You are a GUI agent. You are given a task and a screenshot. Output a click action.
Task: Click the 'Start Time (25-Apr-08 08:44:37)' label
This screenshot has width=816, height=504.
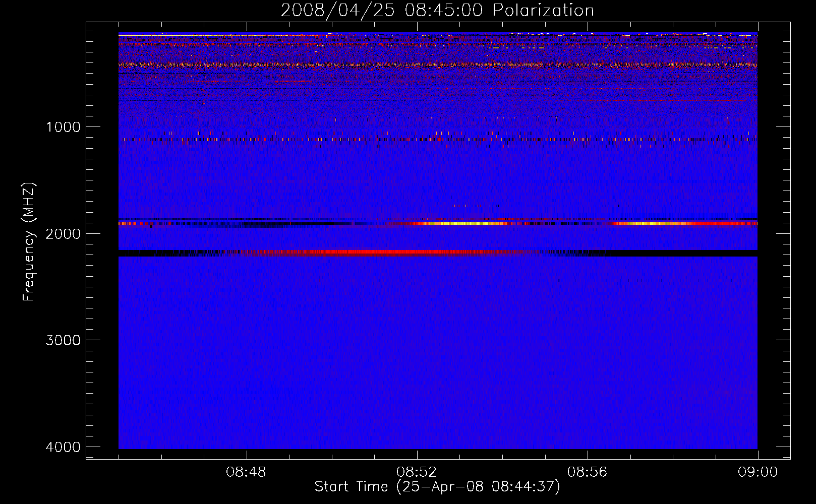(437, 487)
